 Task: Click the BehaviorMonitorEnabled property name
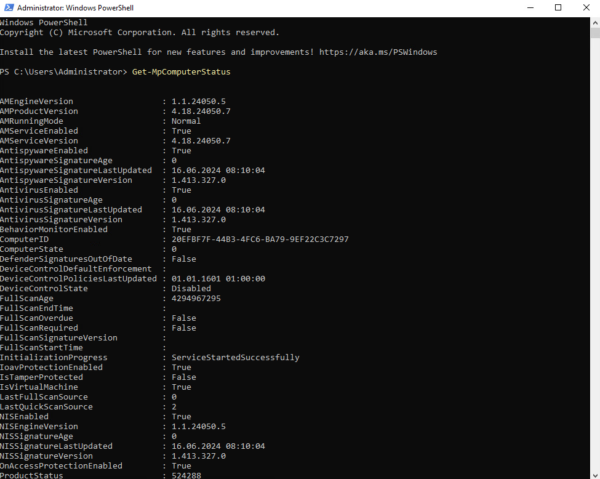pos(54,230)
